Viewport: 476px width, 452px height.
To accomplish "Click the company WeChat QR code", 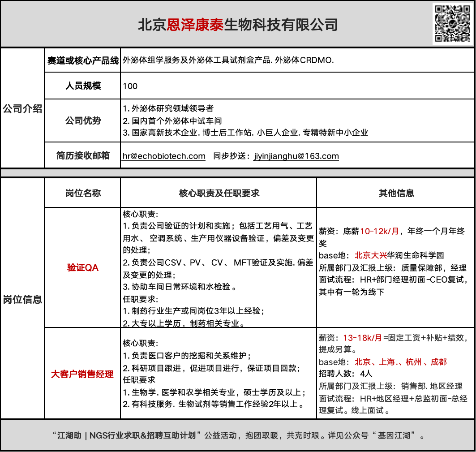I will point(454,24).
